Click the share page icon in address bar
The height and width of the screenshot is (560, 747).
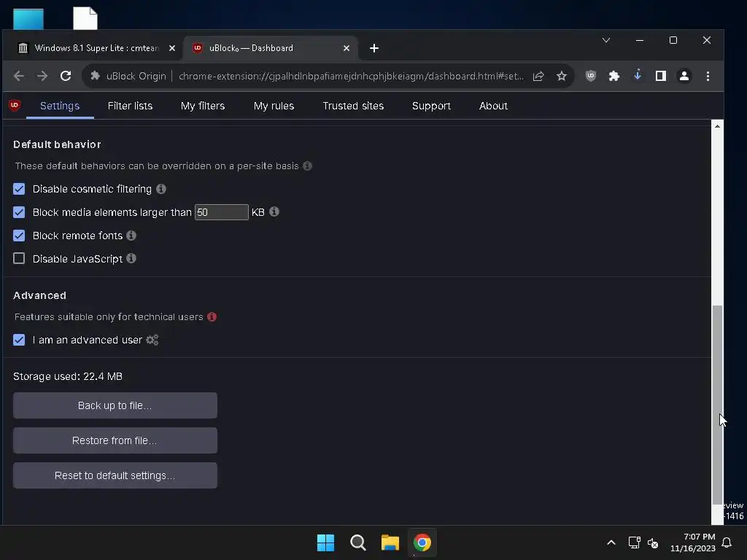538,76
